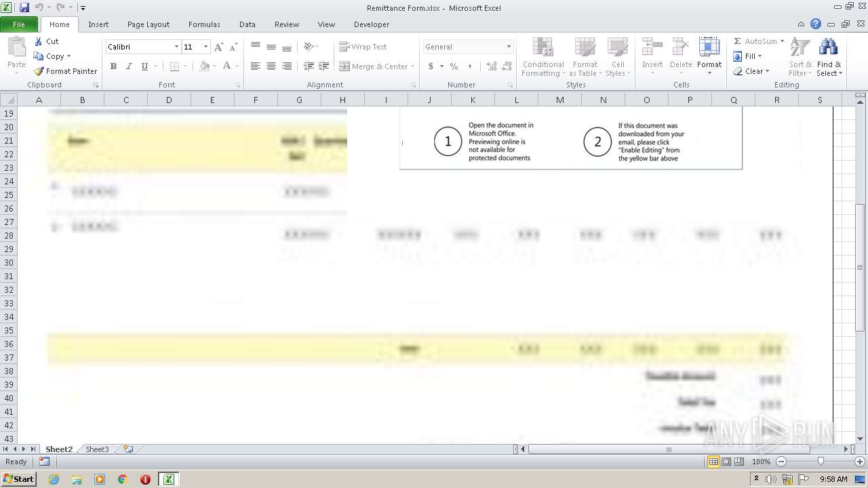The image size is (868, 488).
Task: Click the Increase Font Size icon
Action: (x=218, y=47)
